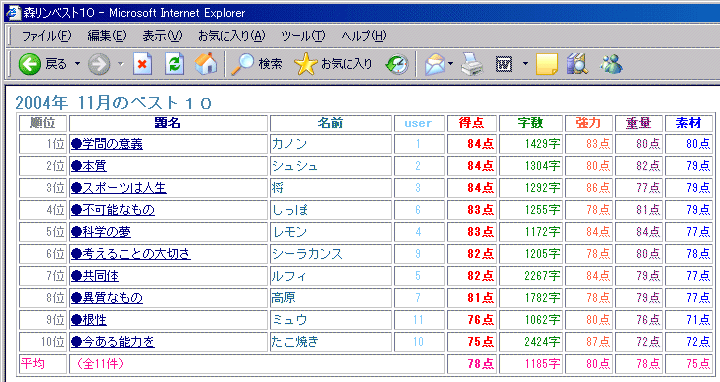Screen dimensions: 720x382
Task: Expand the Mail button dropdown arrow
Action: click(450, 64)
